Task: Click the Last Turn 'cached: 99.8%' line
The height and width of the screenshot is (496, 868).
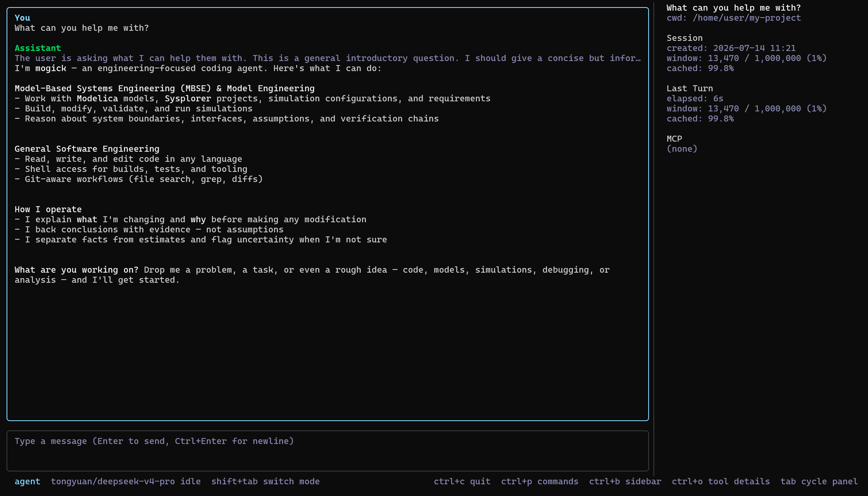Action: tap(700, 118)
